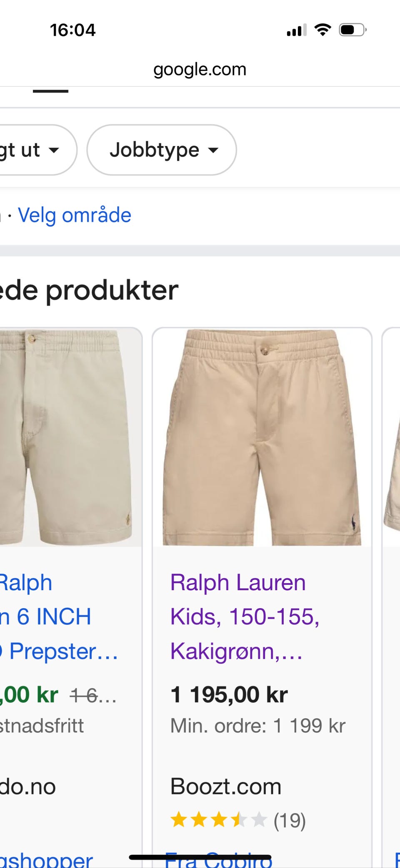Tap the battery indicator icon
This screenshot has width=400, height=868.
(352, 30)
